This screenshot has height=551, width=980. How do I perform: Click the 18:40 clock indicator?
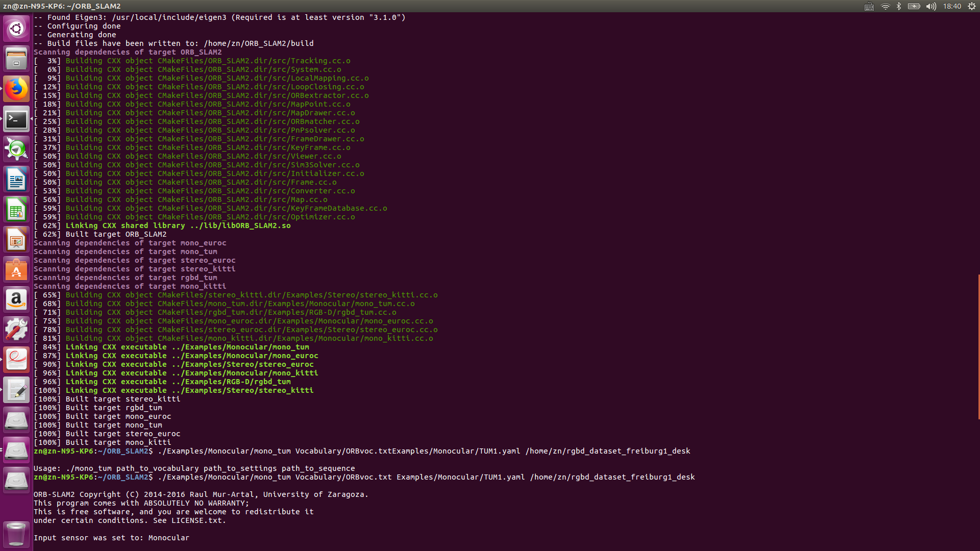pos(952,6)
